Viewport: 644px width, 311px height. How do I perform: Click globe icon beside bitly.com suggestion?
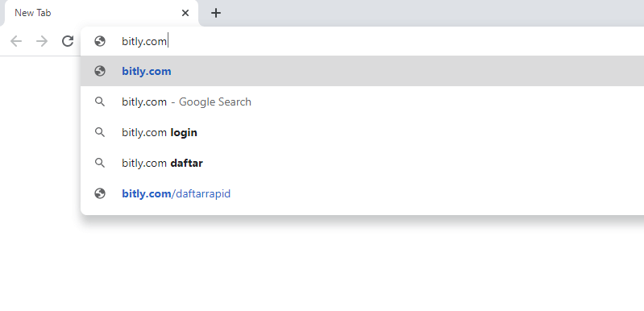(x=100, y=71)
